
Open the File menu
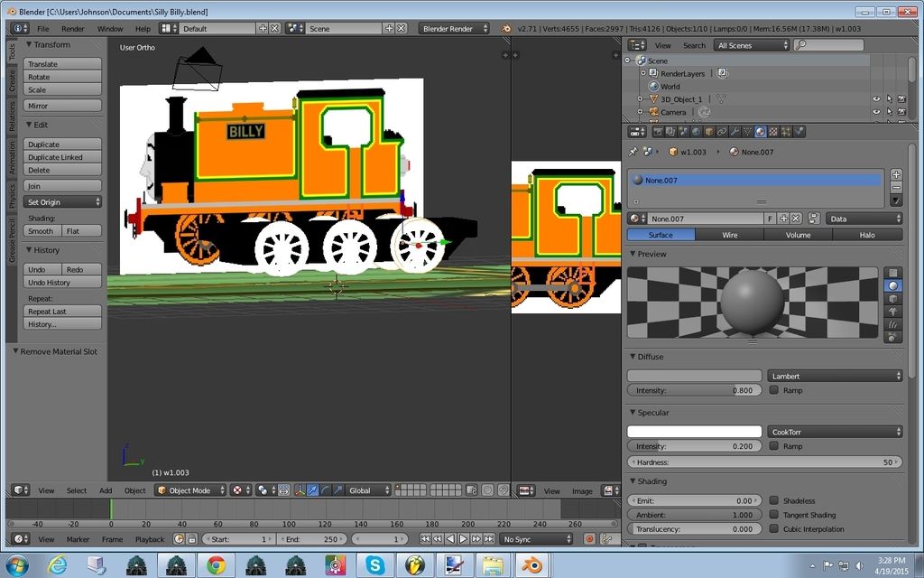click(43, 28)
